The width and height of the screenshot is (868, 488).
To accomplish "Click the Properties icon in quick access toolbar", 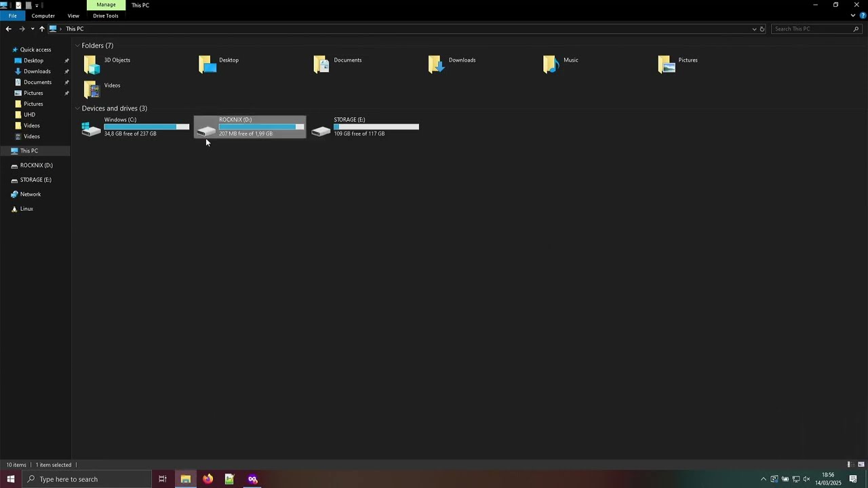I will coord(18,5).
